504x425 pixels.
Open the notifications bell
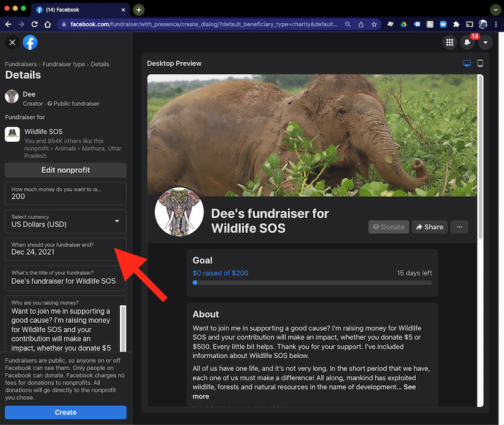(467, 42)
